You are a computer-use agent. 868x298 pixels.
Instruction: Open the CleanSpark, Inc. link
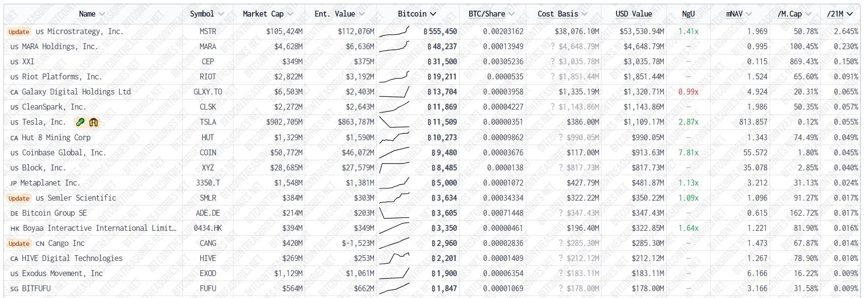[x=54, y=107]
